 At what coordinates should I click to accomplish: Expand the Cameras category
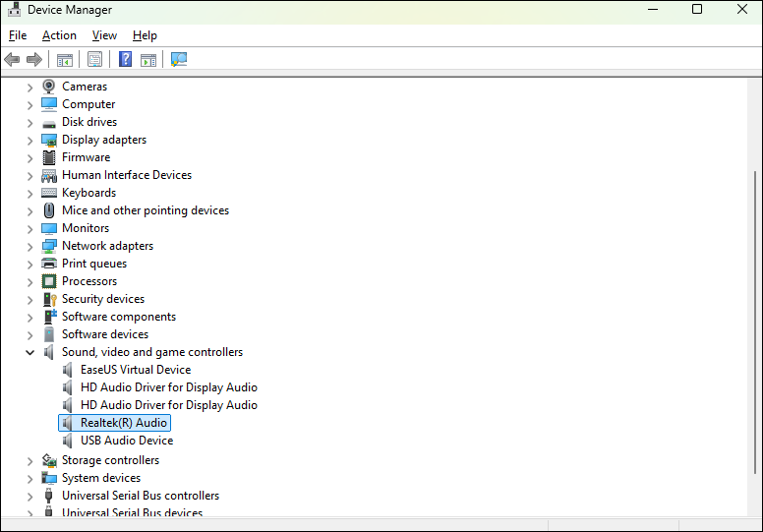tap(29, 88)
